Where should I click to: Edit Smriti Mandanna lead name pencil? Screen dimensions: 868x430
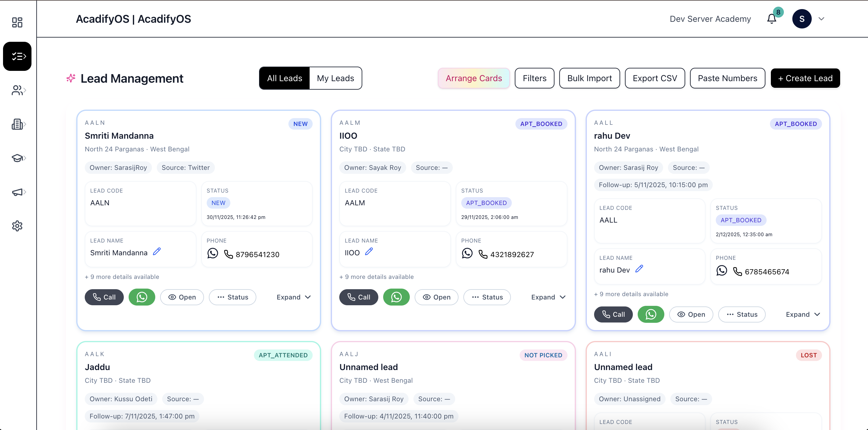(x=157, y=252)
